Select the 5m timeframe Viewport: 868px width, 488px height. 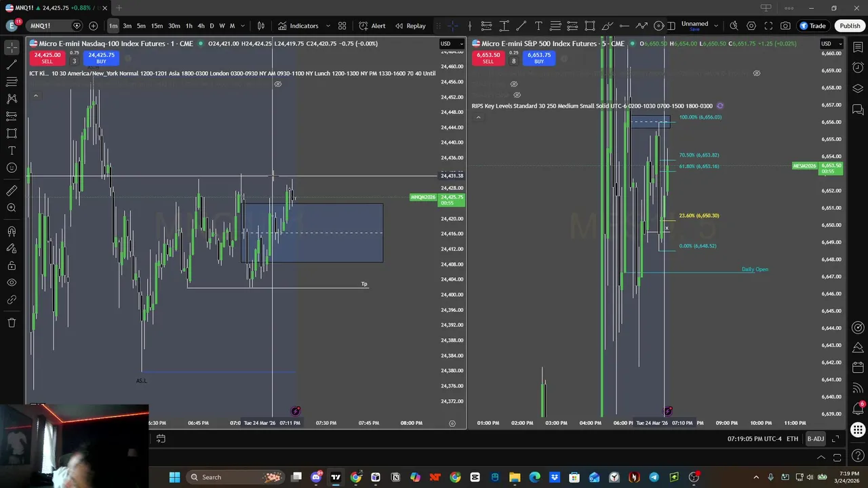tap(141, 26)
